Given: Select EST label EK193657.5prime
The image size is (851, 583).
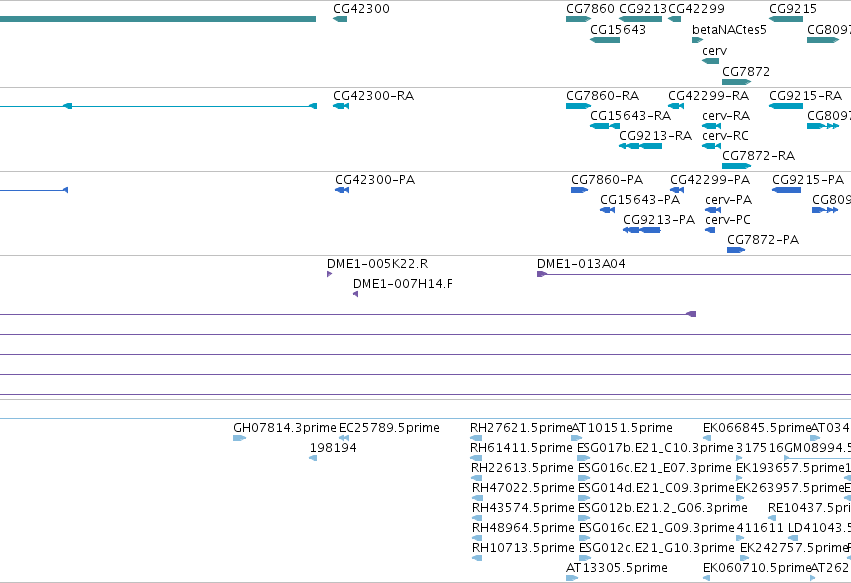Looking at the screenshot, I should point(790,468).
